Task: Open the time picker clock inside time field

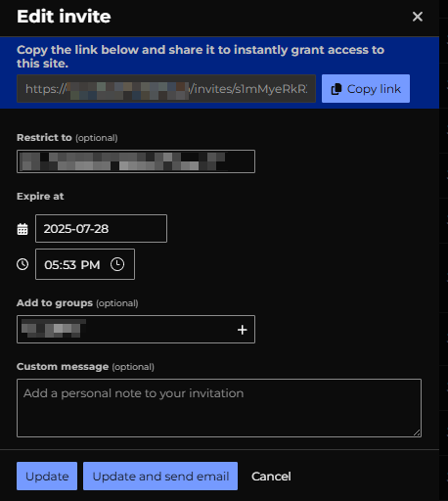Action: 117,264
